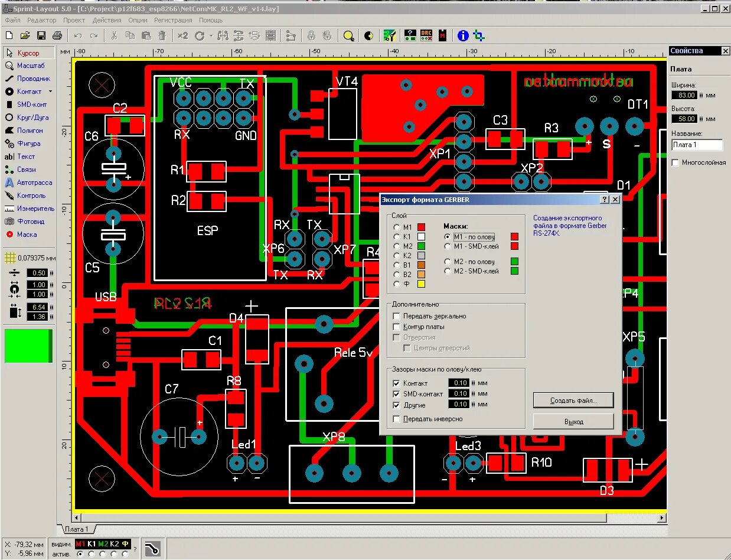Select the Автотрасса autoroute tool
Screen dimensions: 731x560
click(29, 183)
